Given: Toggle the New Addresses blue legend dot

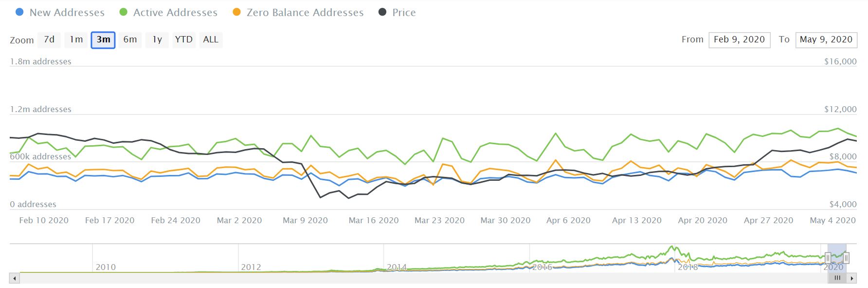Looking at the screenshot, I should click(19, 13).
